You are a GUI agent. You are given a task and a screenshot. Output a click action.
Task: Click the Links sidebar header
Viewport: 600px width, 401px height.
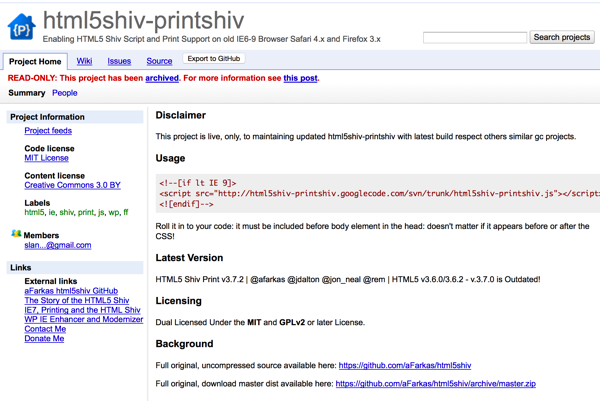coord(75,267)
